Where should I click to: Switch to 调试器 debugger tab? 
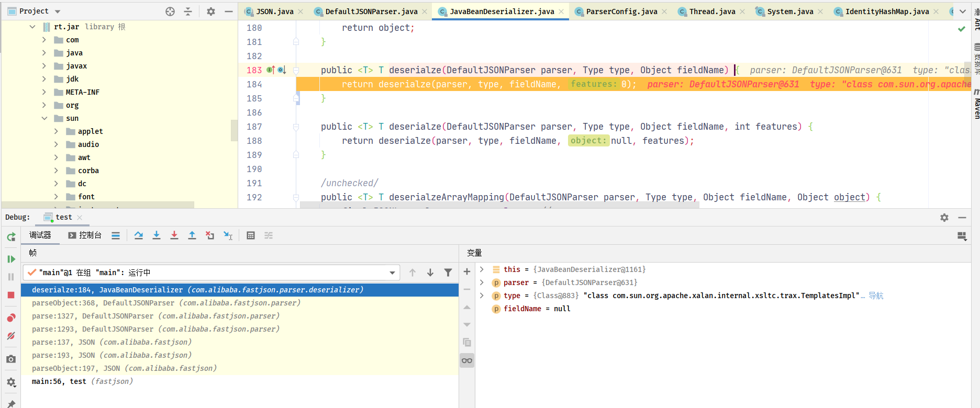pos(40,235)
